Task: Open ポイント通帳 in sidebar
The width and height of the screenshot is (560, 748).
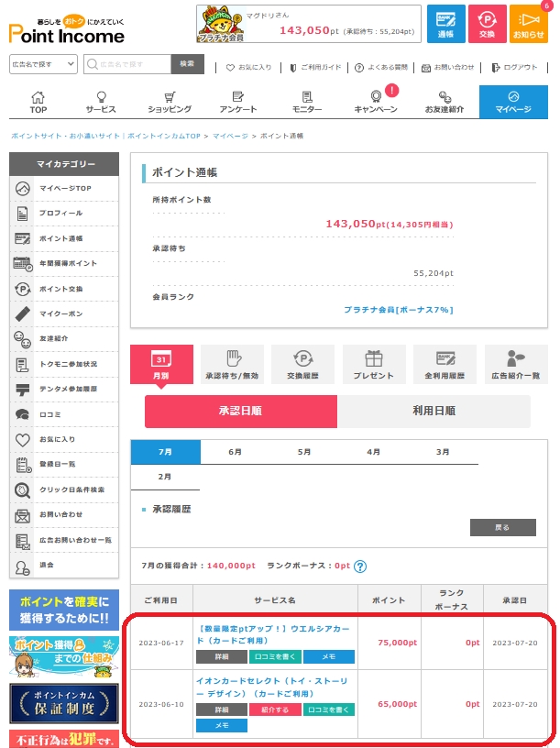Action: click(64, 238)
